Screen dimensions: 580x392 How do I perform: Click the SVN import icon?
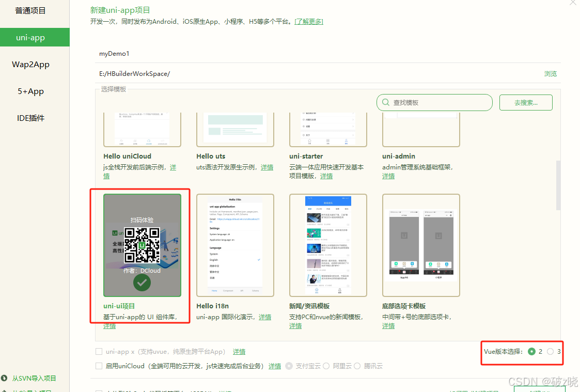[4, 378]
